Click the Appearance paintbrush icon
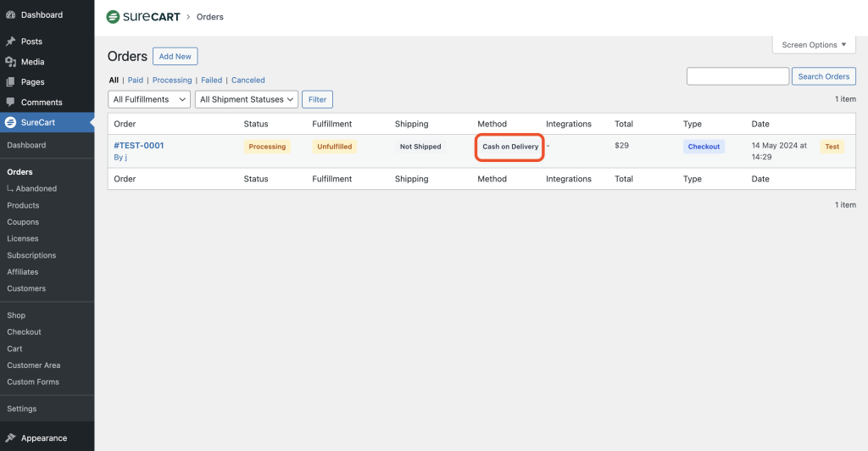The height and width of the screenshot is (451, 868). pyautogui.click(x=10, y=438)
